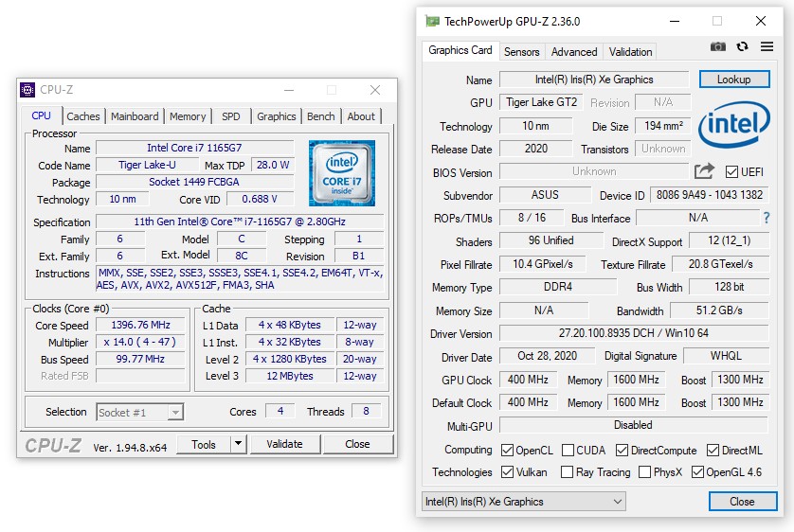
Task: Open the Intel Iris Xe Graphics GPU selector
Action: [x=524, y=502]
